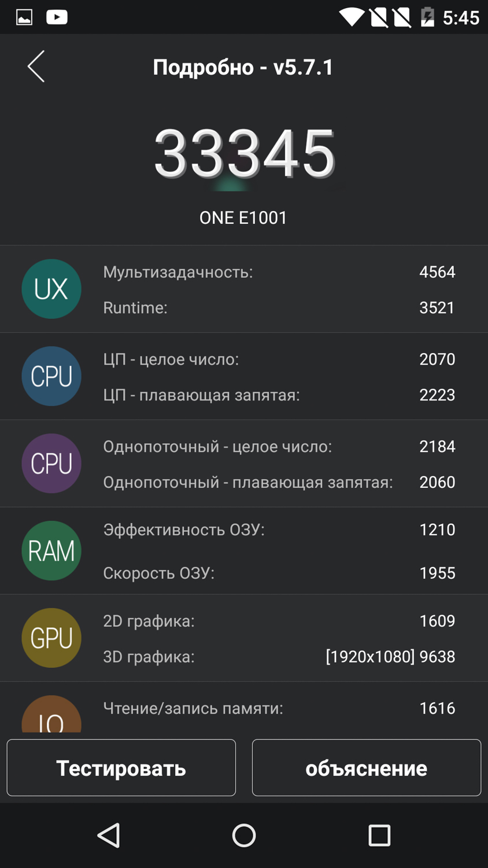
Task: Tap the orange IO category icon
Action: point(51,716)
